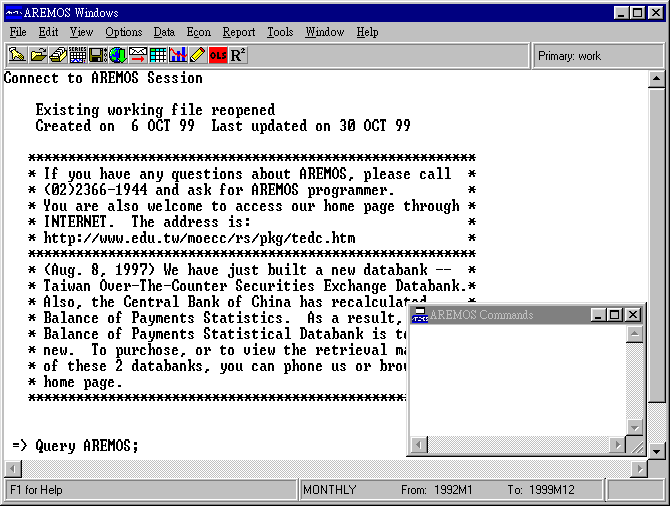Select the yellow pencil edit icon
The height and width of the screenshot is (506, 670).
[x=198, y=55]
